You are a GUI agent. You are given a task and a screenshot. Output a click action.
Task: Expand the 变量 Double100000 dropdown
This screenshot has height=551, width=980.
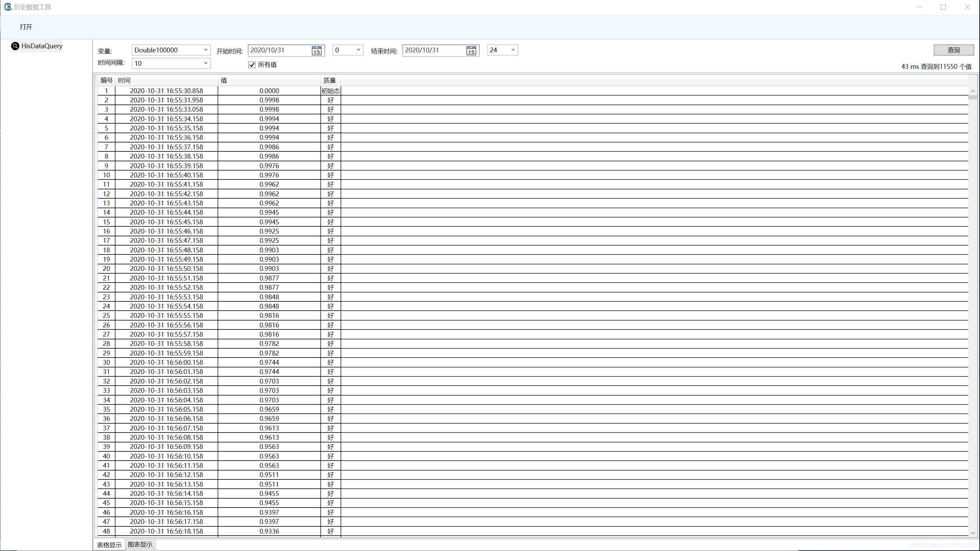(x=206, y=50)
